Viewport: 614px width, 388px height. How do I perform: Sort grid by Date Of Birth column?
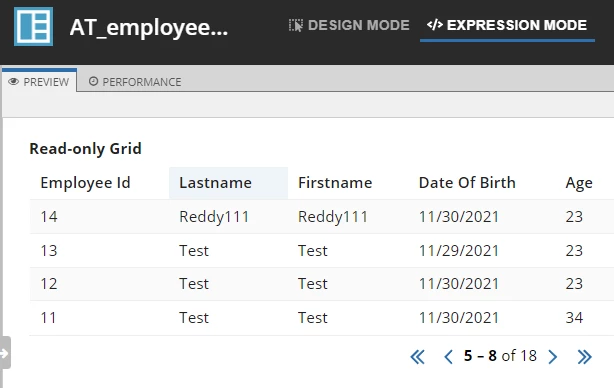coord(467,183)
